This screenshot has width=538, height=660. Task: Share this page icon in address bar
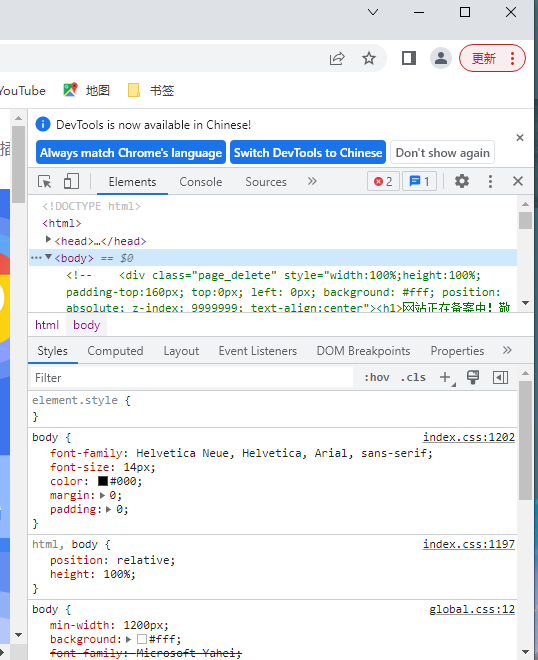(x=337, y=58)
